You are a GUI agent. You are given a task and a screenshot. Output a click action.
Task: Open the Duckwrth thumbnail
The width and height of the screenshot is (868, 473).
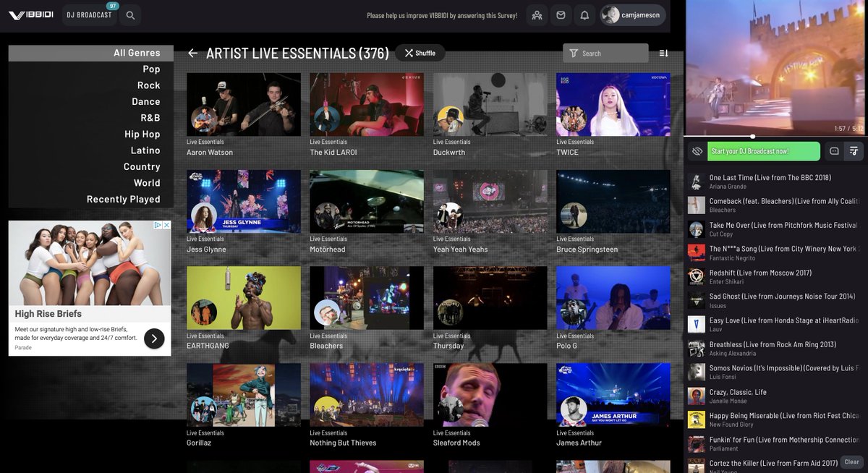click(x=490, y=104)
